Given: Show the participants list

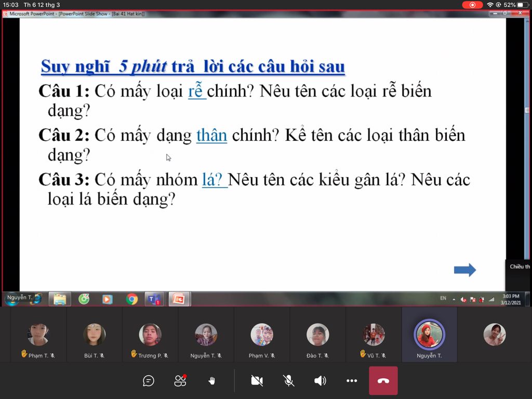Looking at the screenshot, I should coord(180,380).
